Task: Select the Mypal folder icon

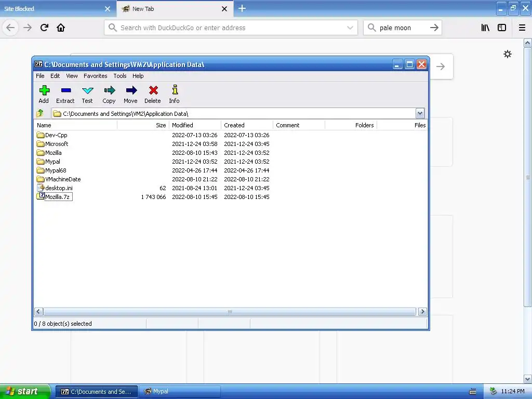Action: coord(41,162)
